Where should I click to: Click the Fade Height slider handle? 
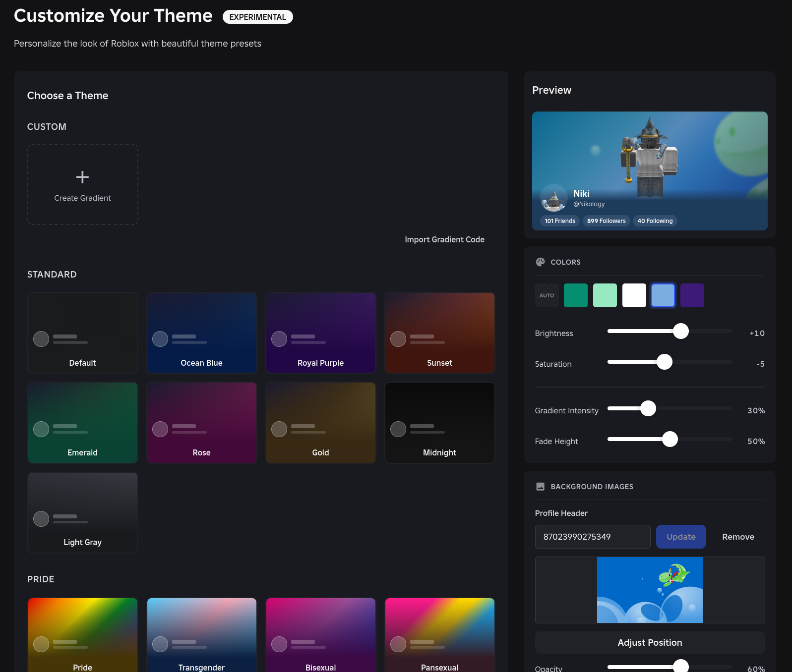click(x=670, y=439)
